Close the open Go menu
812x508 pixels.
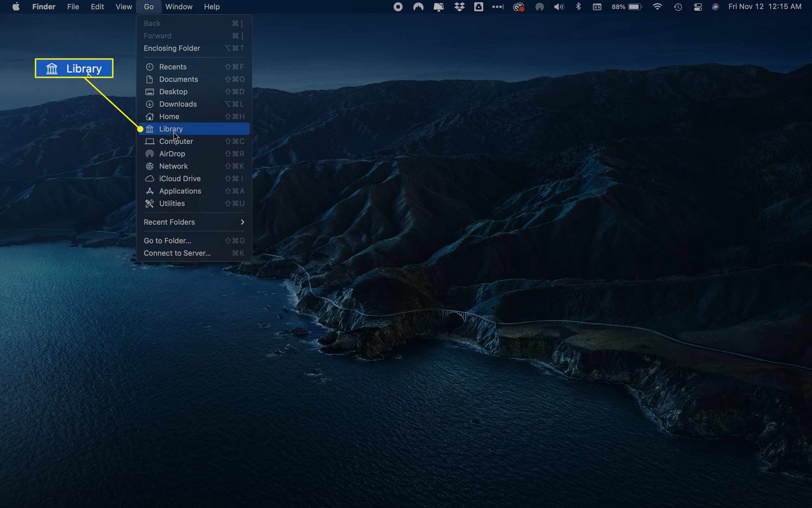[149, 7]
